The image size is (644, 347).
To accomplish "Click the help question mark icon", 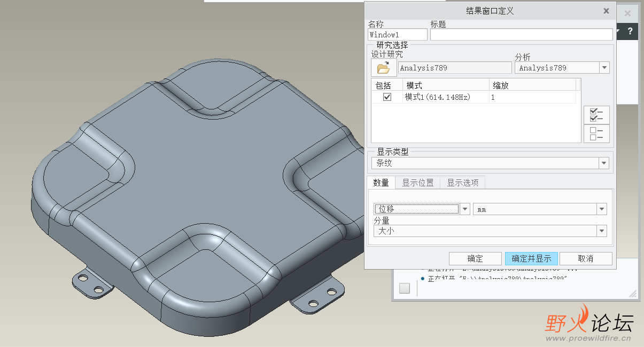I will [630, 31].
